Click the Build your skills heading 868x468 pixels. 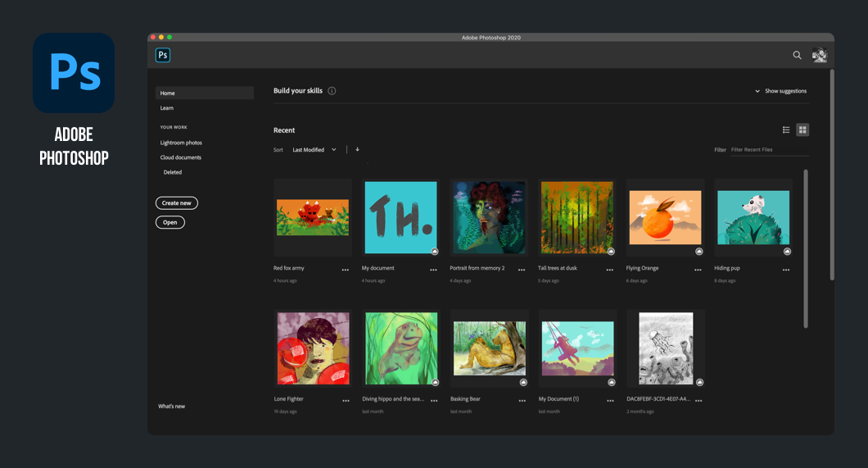pyautogui.click(x=298, y=91)
